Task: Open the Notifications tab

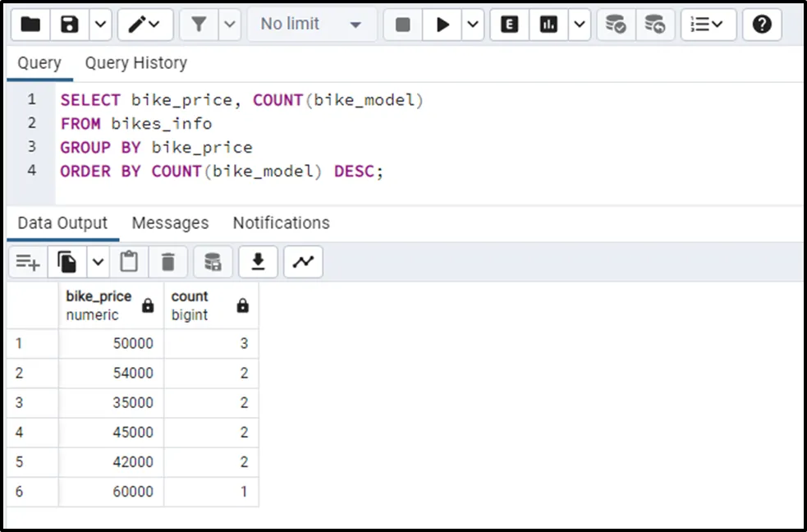Action: [281, 223]
